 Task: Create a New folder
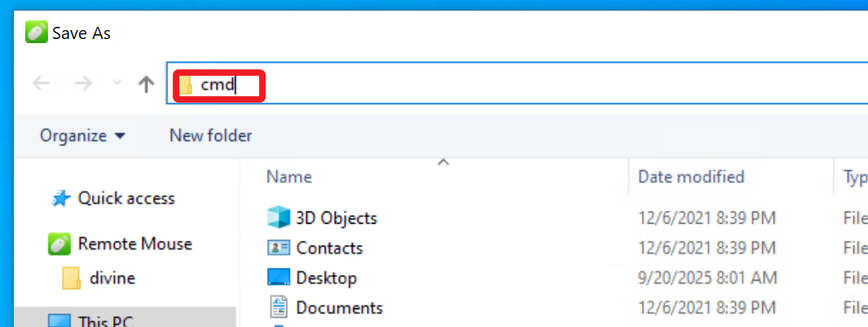211,136
